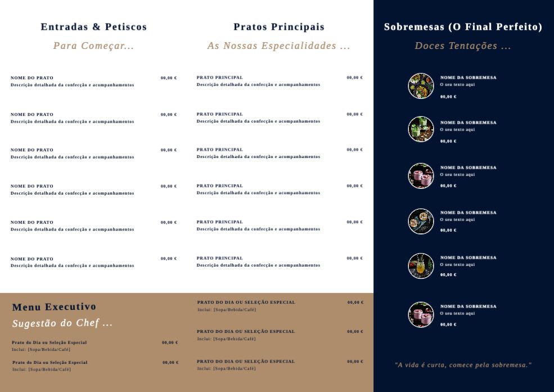The width and height of the screenshot is (554, 392).
Task: Select the green drinks circular photo
Action: pyautogui.click(x=421, y=129)
